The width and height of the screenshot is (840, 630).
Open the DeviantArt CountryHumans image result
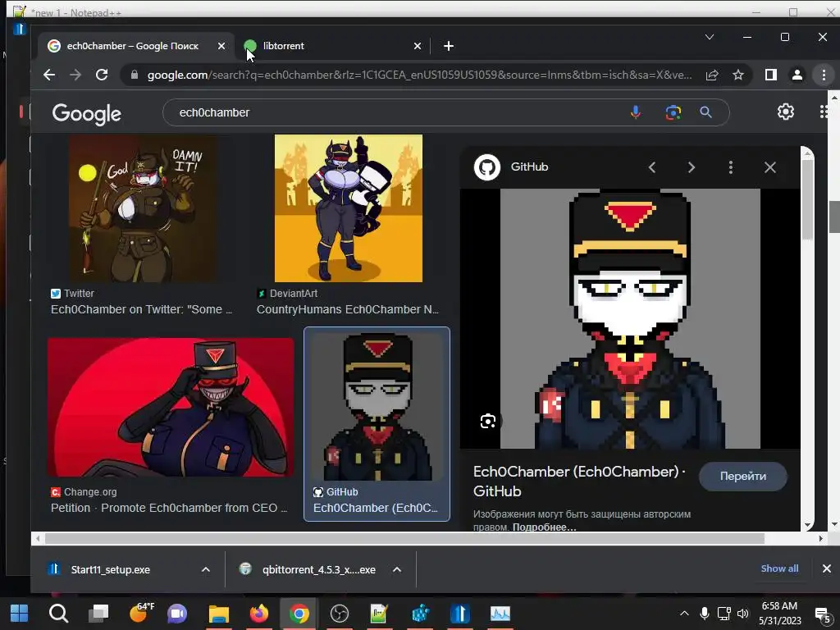click(348, 208)
